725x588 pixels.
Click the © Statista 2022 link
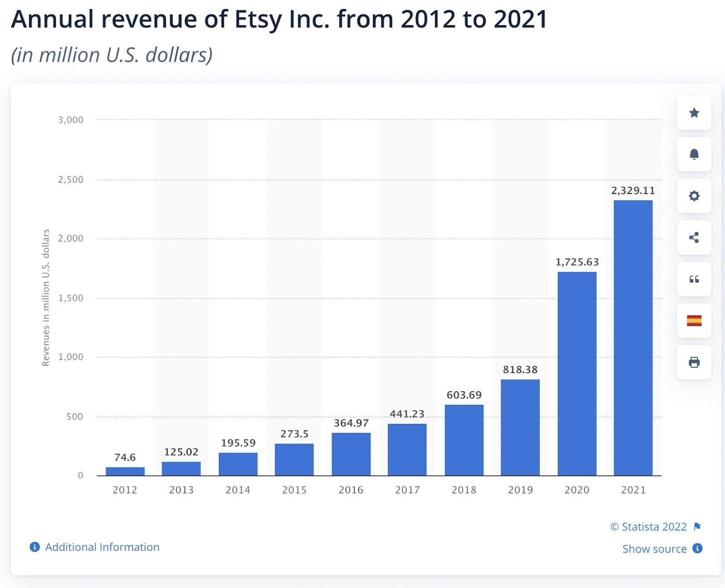tap(648, 526)
